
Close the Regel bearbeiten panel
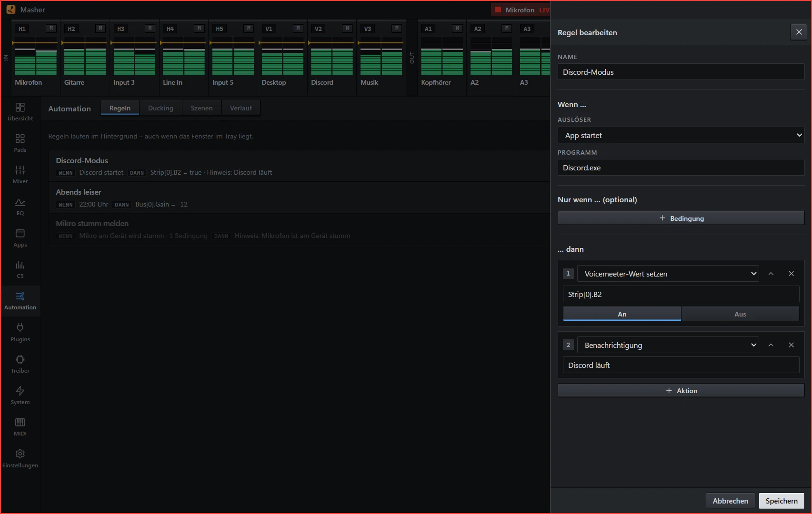pyautogui.click(x=799, y=32)
